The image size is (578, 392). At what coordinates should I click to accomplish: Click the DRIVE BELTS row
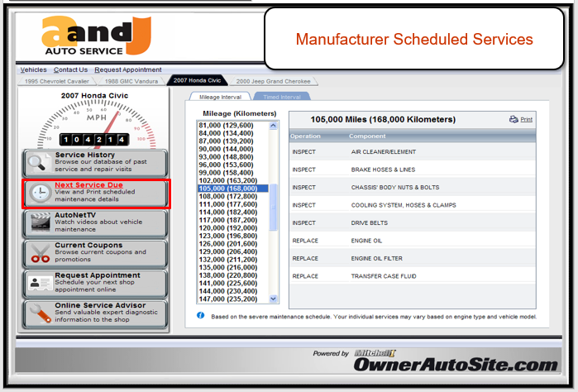tap(413, 222)
